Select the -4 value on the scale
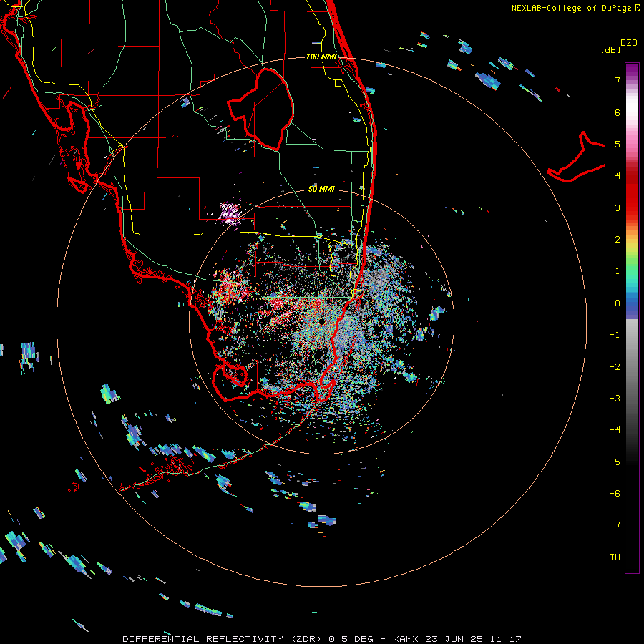Screen dimensions: 644x644 click(x=615, y=430)
